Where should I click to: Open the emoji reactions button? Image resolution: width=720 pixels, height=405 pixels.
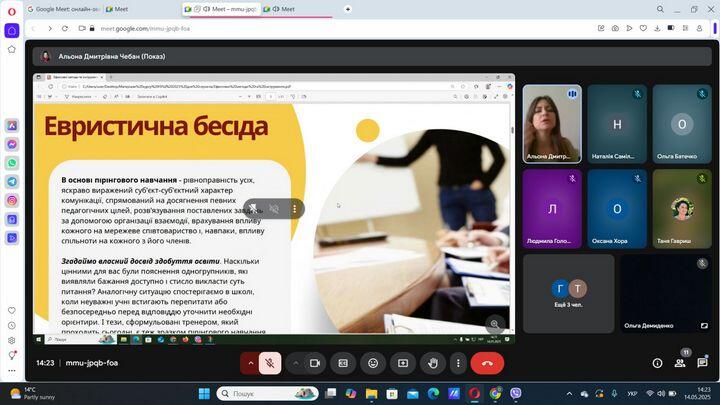373,363
